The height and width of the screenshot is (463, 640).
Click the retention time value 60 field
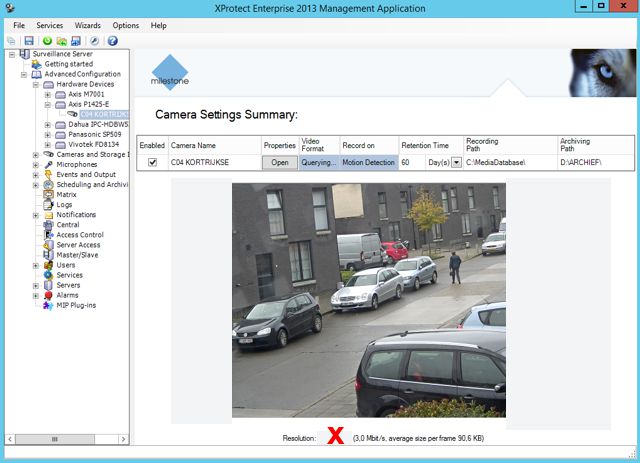tap(412, 162)
